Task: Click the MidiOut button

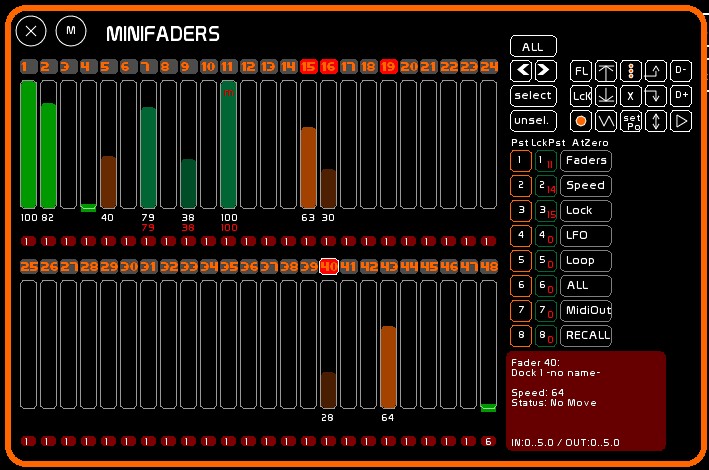Action: pyautogui.click(x=586, y=311)
